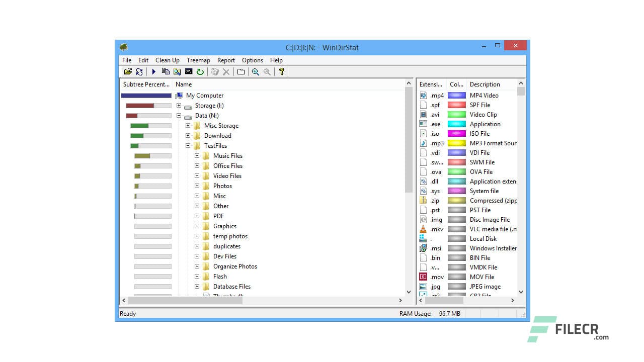The image size is (644, 362).
Task: Click the My Computer icon in the tree
Action: coord(179,96)
